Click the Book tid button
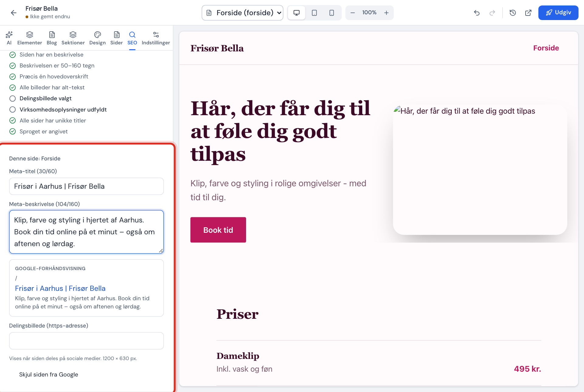 (x=218, y=230)
